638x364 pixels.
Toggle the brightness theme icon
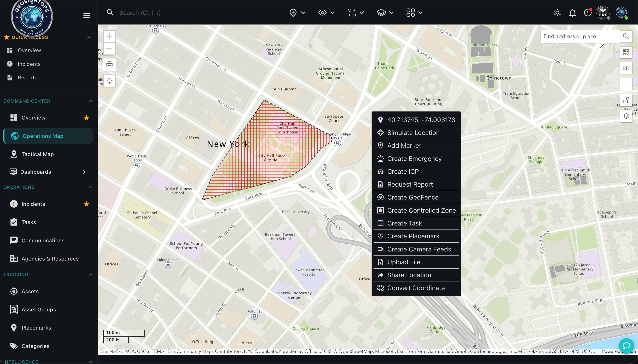click(557, 13)
